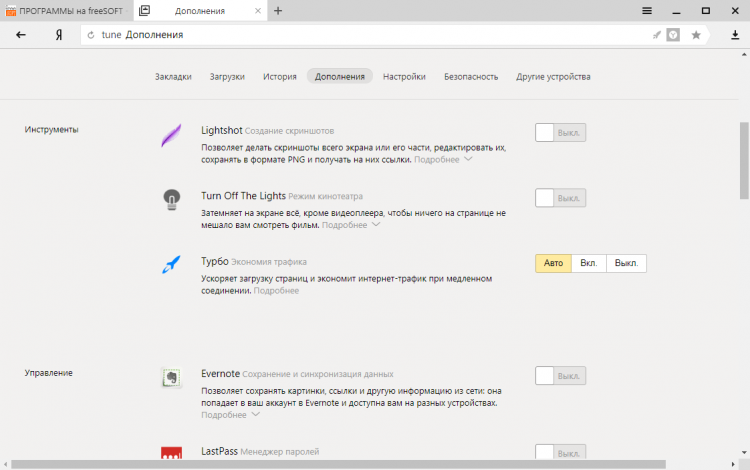Open the Другие устройства tab
The width and height of the screenshot is (750, 470).
point(553,77)
